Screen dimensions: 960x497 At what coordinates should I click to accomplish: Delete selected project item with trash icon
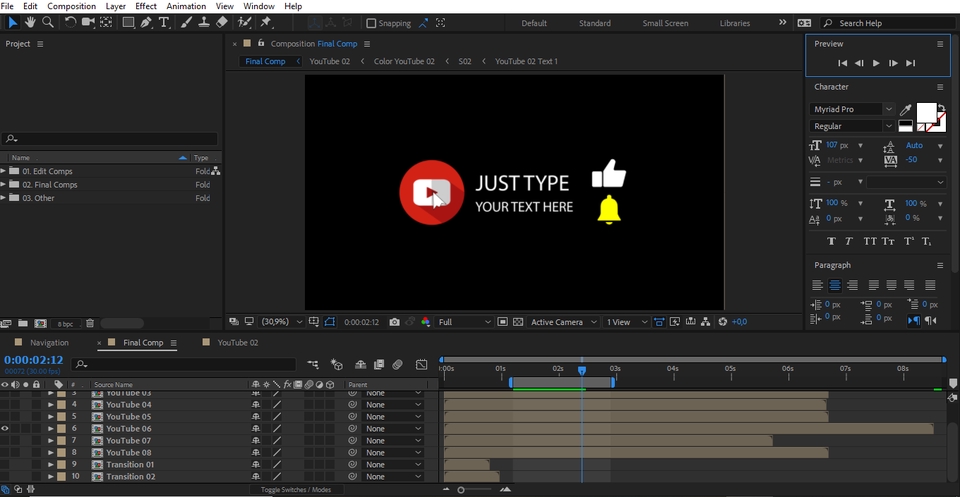pos(90,323)
